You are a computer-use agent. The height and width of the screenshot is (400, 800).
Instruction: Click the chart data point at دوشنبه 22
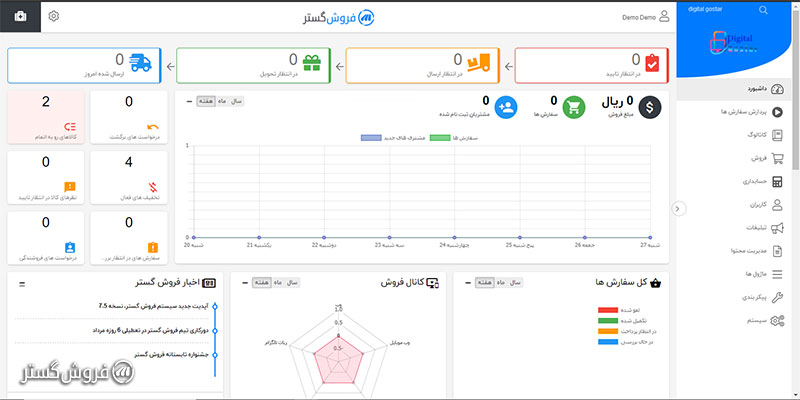point(324,237)
